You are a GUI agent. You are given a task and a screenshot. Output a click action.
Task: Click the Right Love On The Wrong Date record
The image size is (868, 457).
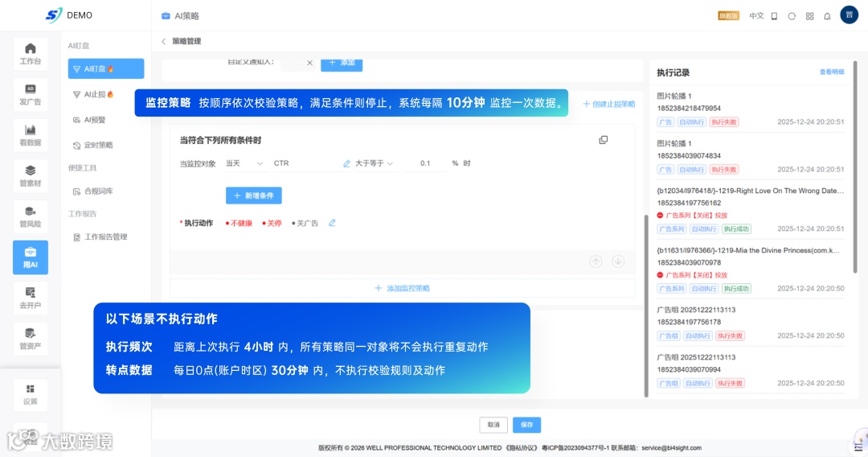pos(750,191)
